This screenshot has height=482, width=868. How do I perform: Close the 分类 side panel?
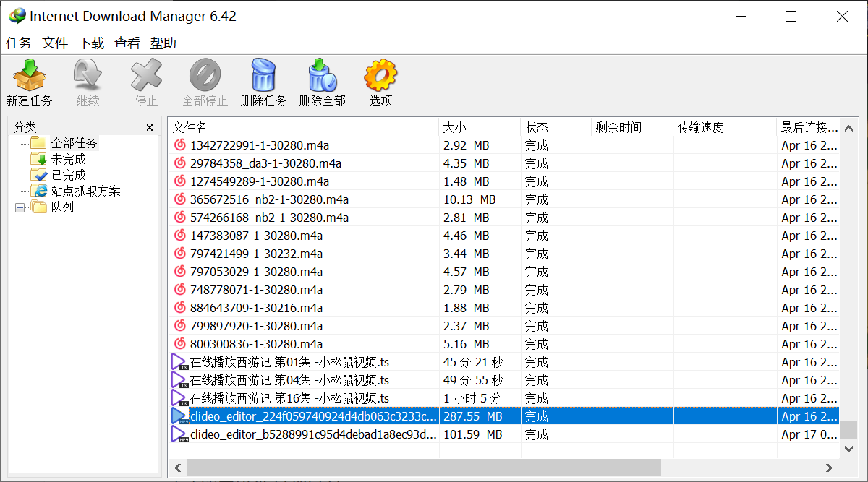tap(150, 128)
